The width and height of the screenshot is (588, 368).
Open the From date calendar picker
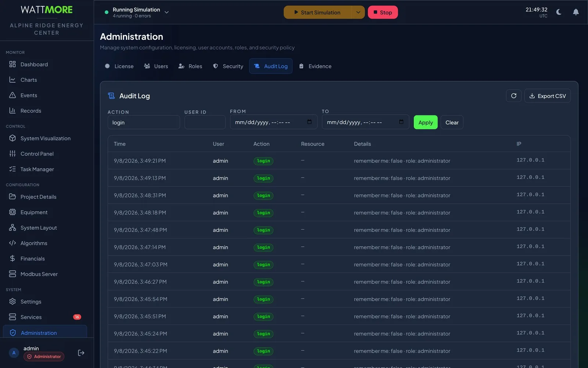point(309,122)
